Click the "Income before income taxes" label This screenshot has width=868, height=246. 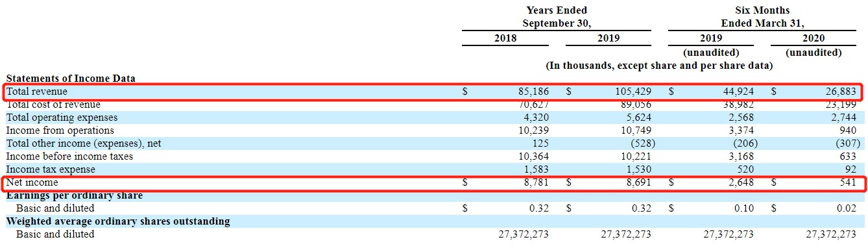pyautogui.click(x=69, y=156)
